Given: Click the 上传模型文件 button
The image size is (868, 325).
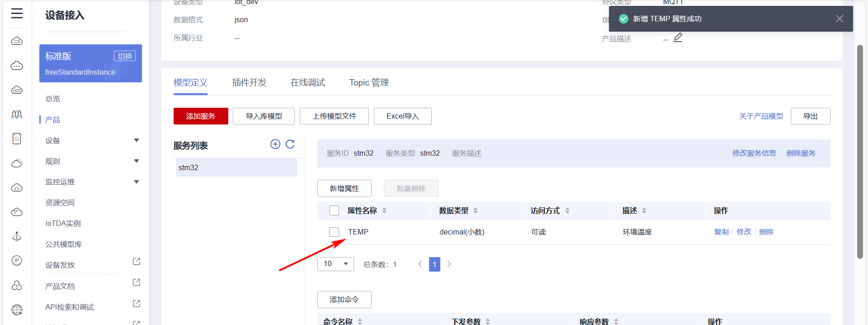Looking at the screenshot, I should point(334,116).
